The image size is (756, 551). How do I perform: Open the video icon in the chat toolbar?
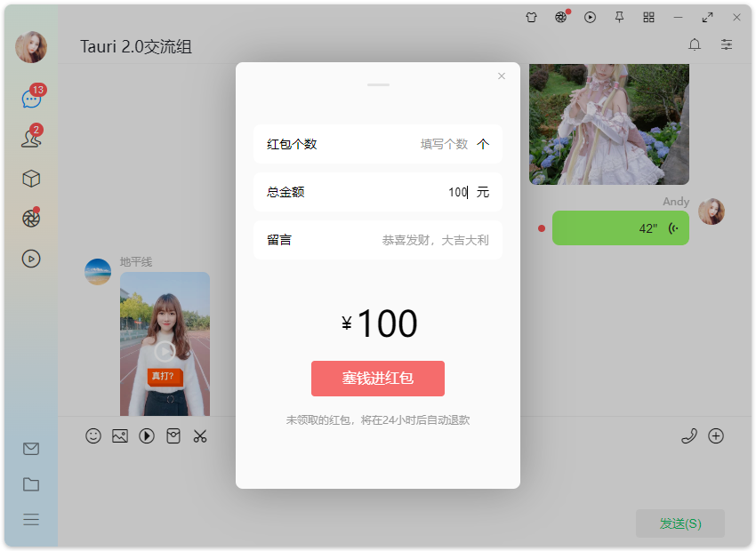(147, 435)
